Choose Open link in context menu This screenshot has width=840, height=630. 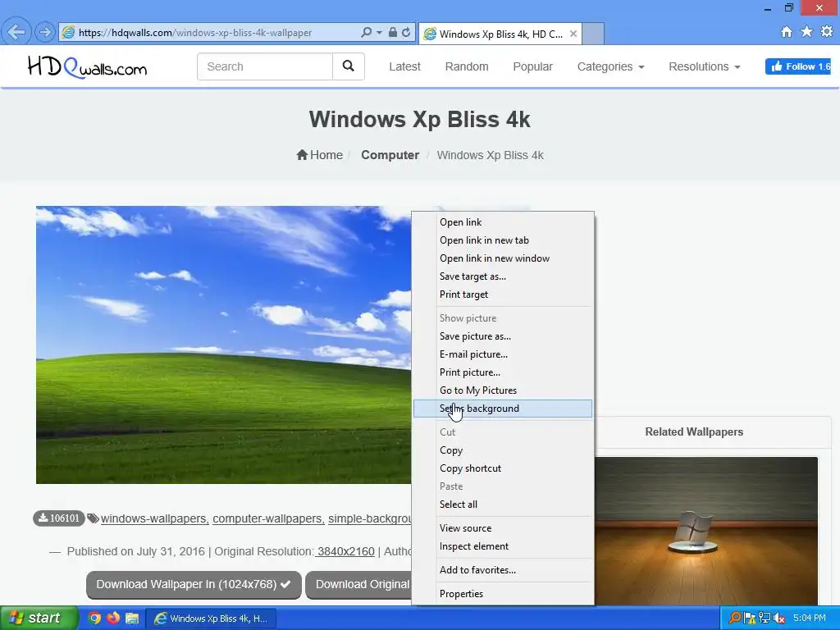[x=503, y=221]
